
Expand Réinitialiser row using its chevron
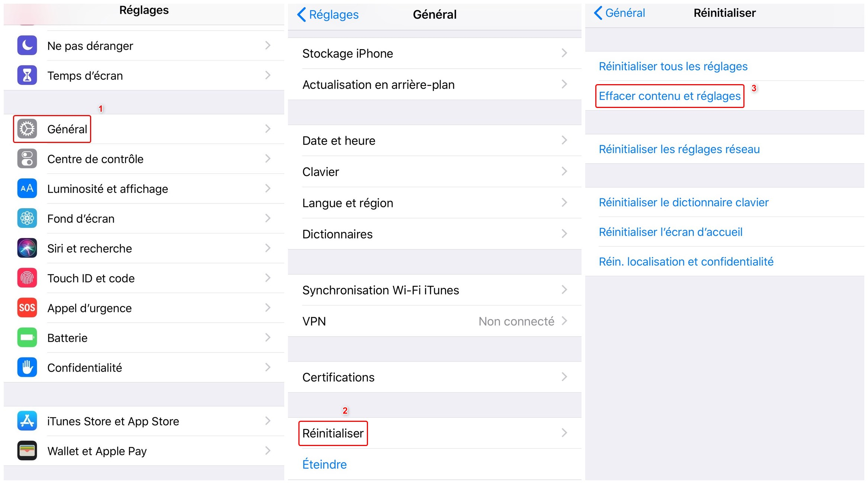click(564, 433)
